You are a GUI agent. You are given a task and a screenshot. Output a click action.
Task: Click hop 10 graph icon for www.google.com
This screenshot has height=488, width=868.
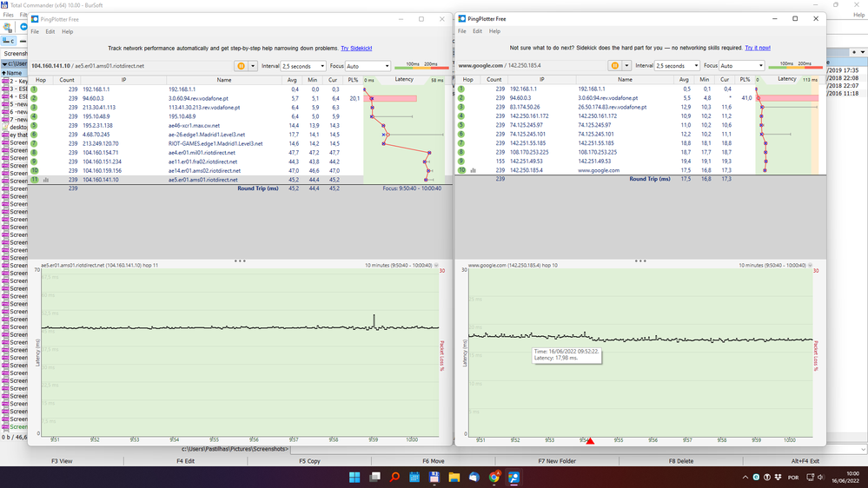(x=474, y=170)
